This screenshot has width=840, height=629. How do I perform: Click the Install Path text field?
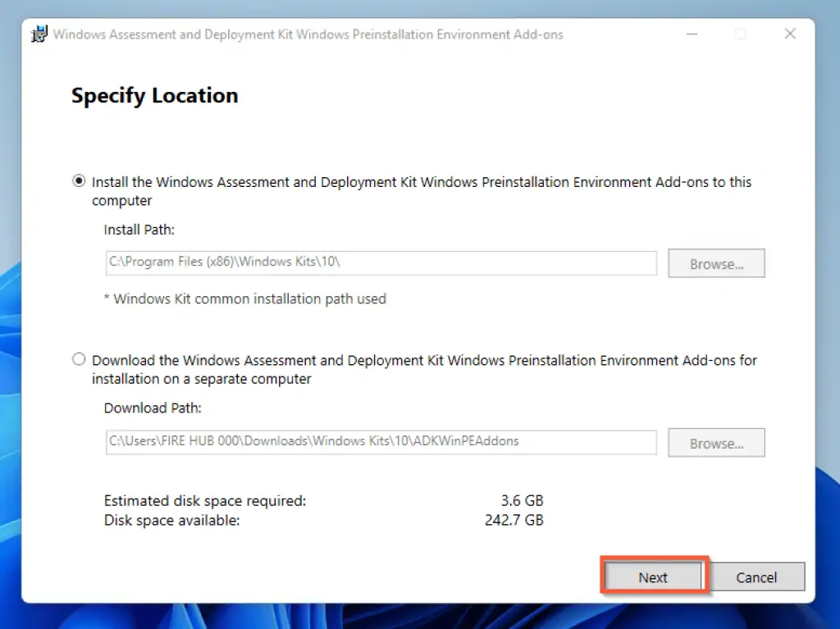(x=380, y=263)
